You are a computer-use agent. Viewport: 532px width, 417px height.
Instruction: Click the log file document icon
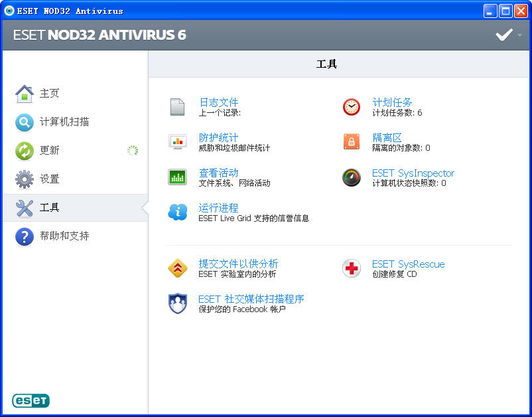click(177, 107)
